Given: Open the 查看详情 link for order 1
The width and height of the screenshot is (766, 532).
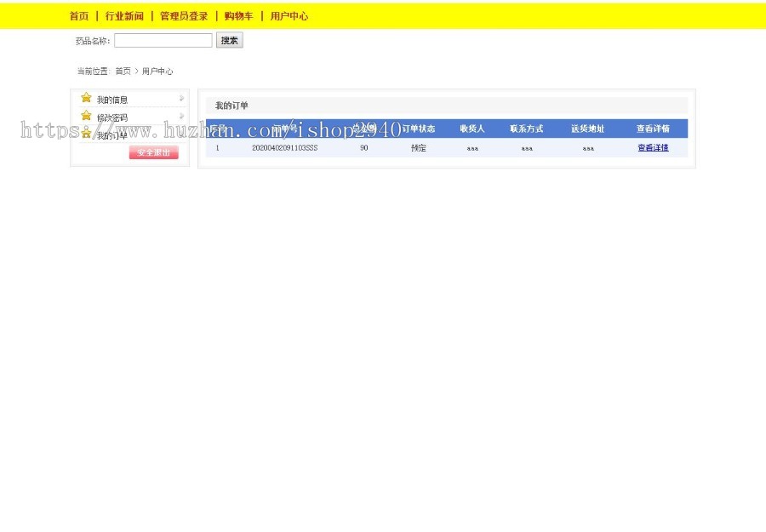Looking at the screenshot, I should point(653,148).
